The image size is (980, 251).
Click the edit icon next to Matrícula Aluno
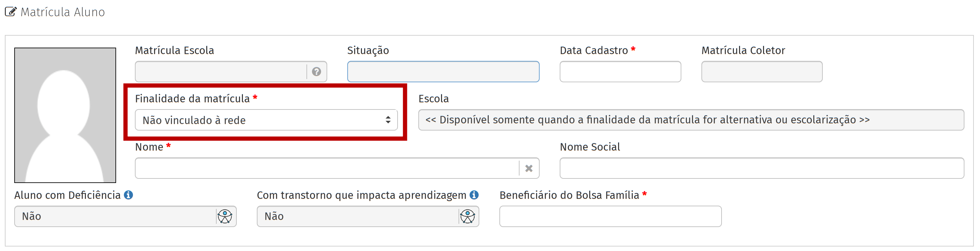coord(11,12)
